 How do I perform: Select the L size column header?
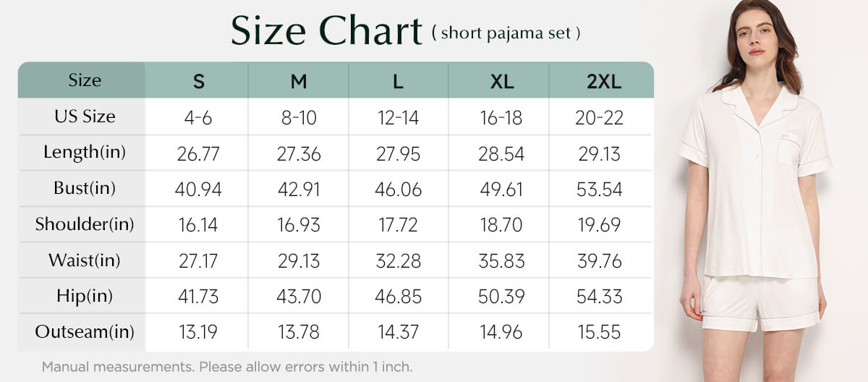coord(398,82)
